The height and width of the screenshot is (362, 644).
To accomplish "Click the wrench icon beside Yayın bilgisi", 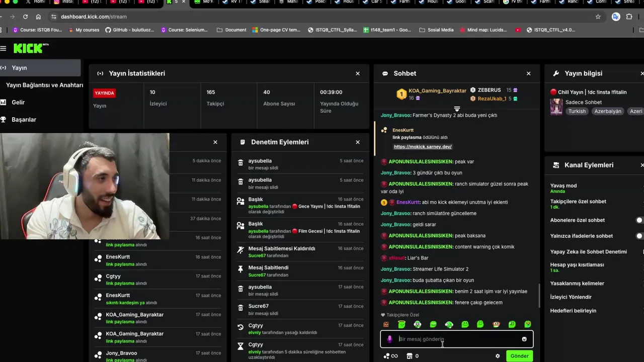I will pos(556,73).
